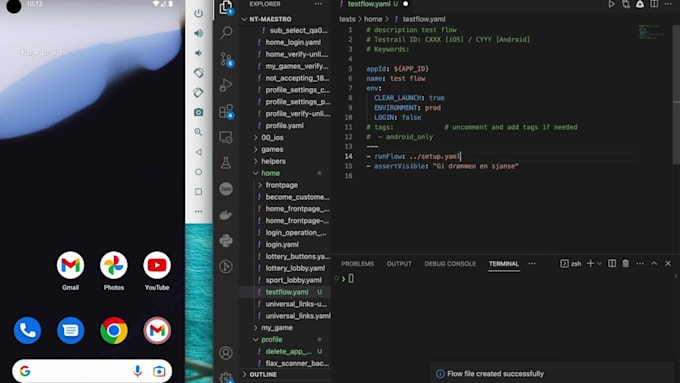This screenshot has height=383, width=680.
Task: Click the emulator zoom button
Action: 199,132
